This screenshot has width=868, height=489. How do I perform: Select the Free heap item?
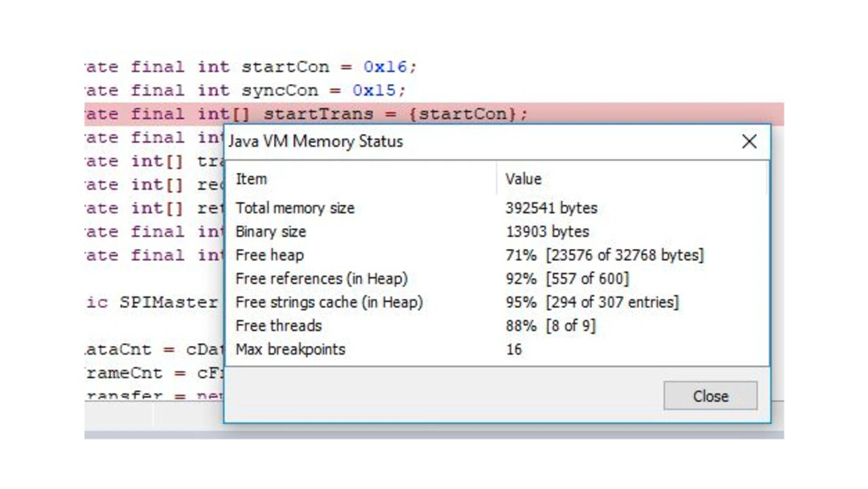(x=269, y=256)
